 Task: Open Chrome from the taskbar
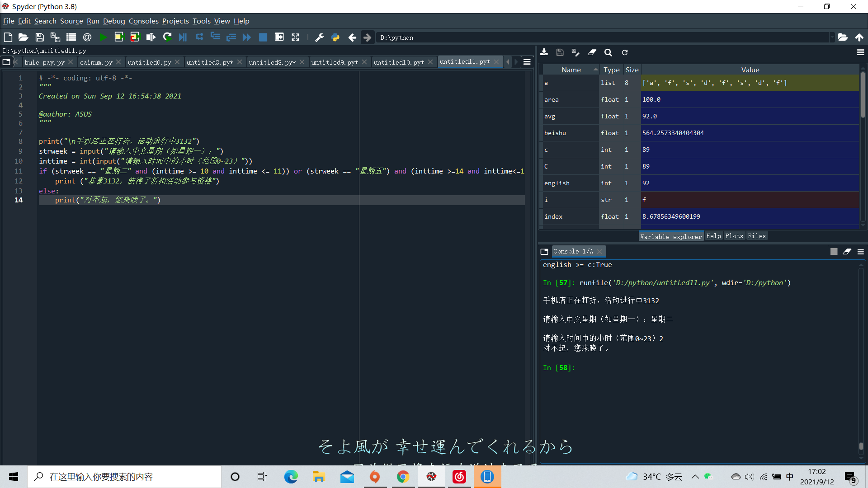pyautogui.click(x=403, y=477)
